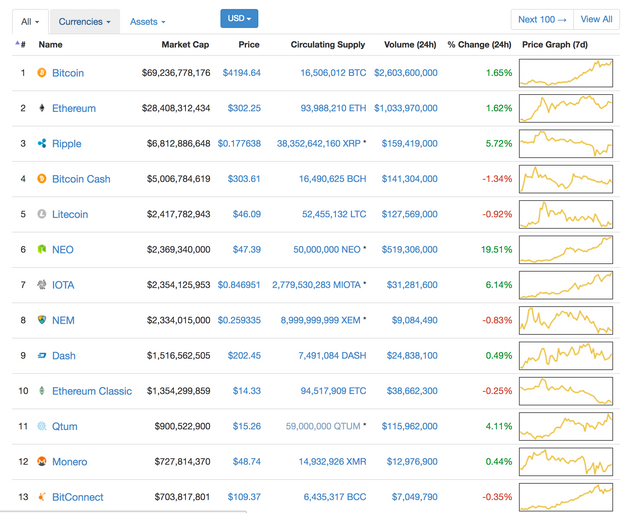Click the 93,988,210 ETH supply link

pos(333,108)
